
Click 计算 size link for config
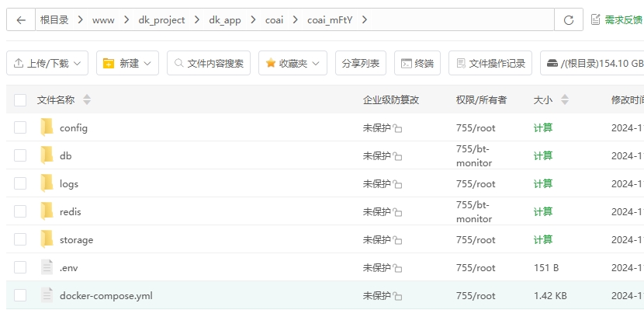[543, 127]
